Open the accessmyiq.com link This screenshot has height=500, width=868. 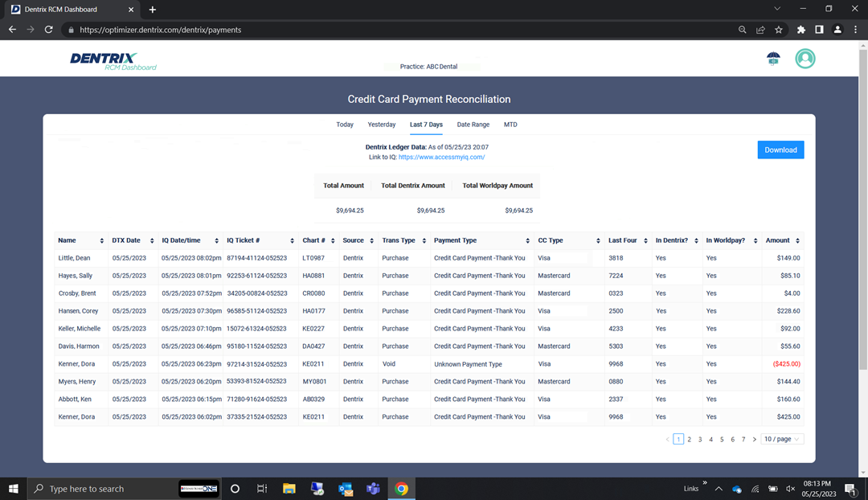[441, 157]
